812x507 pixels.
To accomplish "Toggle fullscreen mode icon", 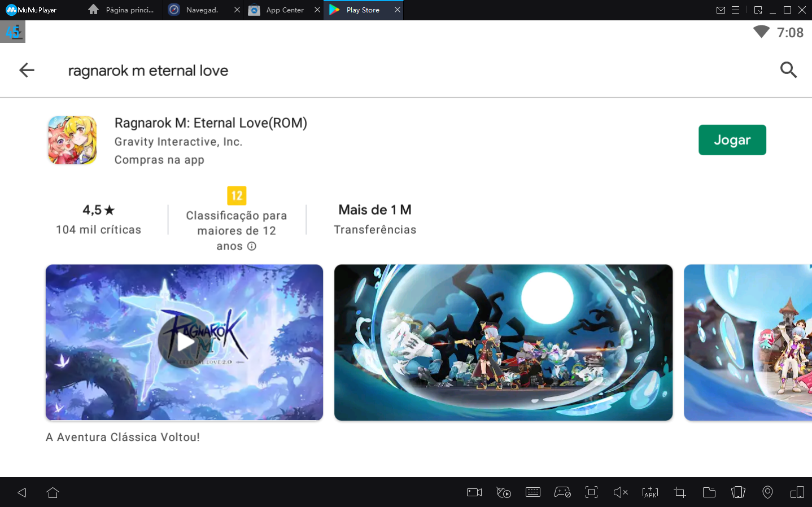I will [591, 492].
